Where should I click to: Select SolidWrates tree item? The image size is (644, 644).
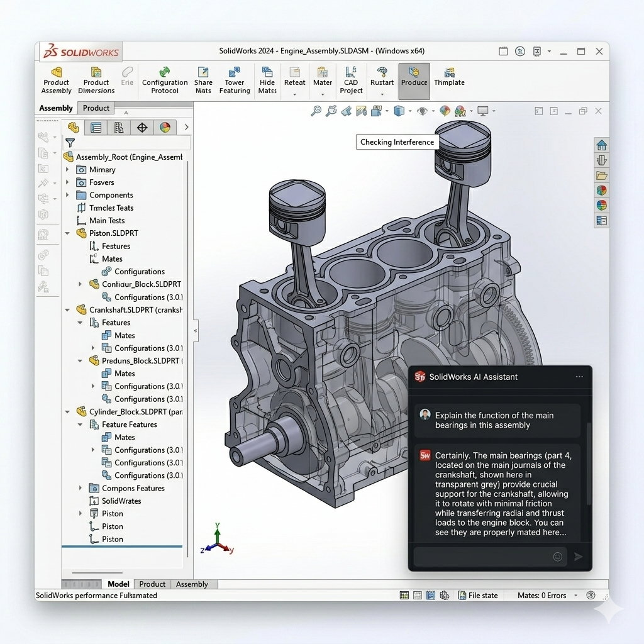pyautogui.click(x=115, y=501)
